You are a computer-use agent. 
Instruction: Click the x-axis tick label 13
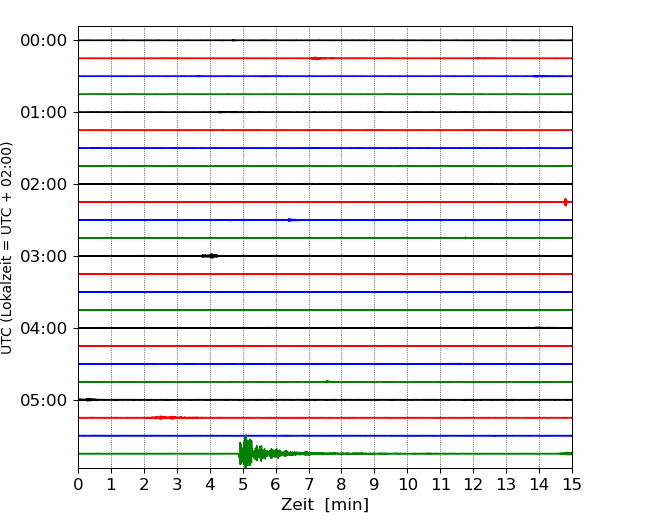pos(506,484)
